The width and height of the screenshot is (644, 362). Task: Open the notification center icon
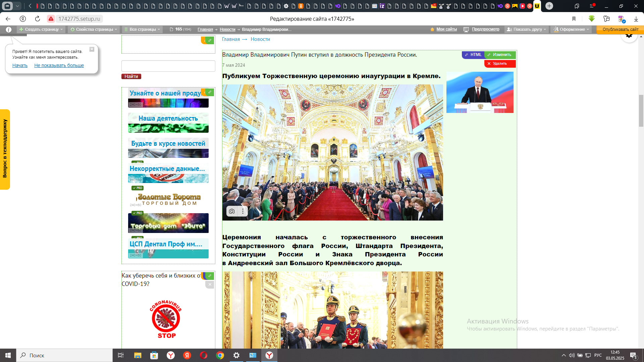point(634,355)
